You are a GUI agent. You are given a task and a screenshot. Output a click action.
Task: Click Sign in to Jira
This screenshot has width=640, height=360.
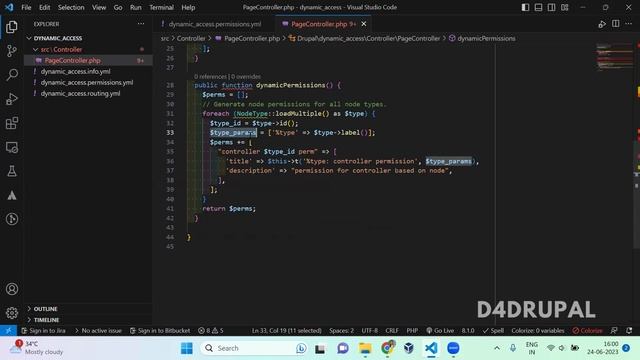(44, 331)
